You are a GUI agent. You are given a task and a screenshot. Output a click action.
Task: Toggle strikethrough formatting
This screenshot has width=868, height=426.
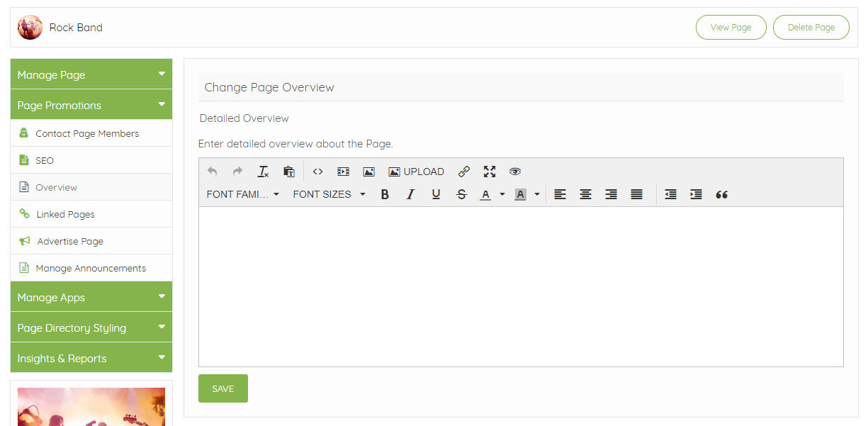[461, 194]
